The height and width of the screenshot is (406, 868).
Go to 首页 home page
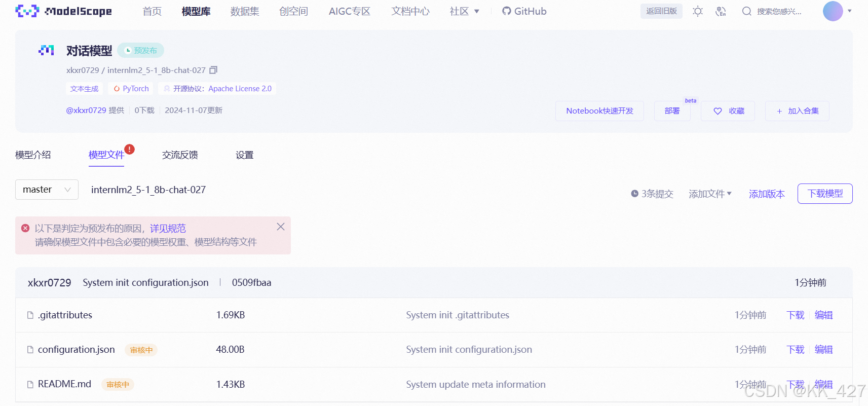click(152, 11)
